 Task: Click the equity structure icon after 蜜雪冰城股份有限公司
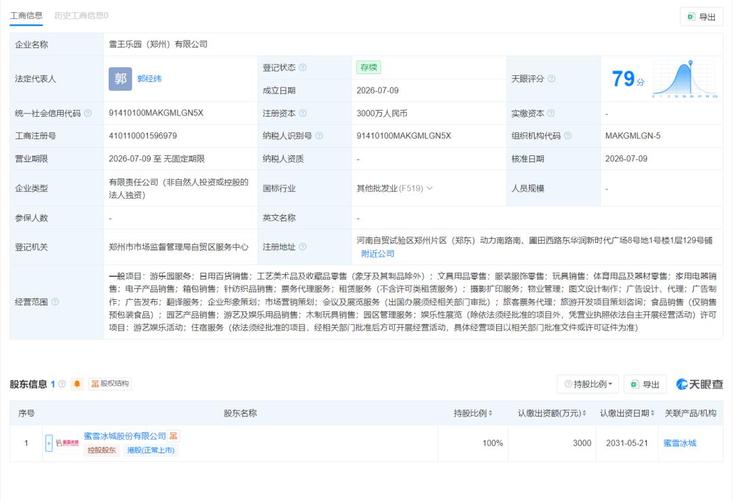click(173, 436)
